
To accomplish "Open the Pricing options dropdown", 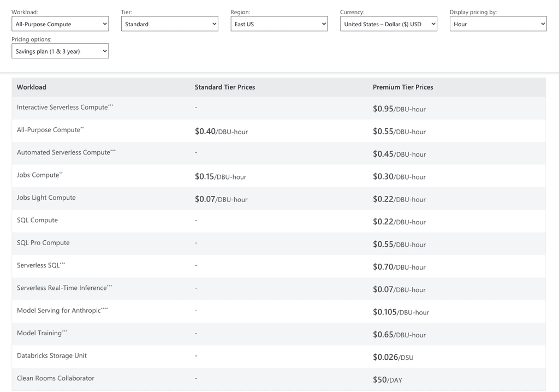I will tap(60, 50).
